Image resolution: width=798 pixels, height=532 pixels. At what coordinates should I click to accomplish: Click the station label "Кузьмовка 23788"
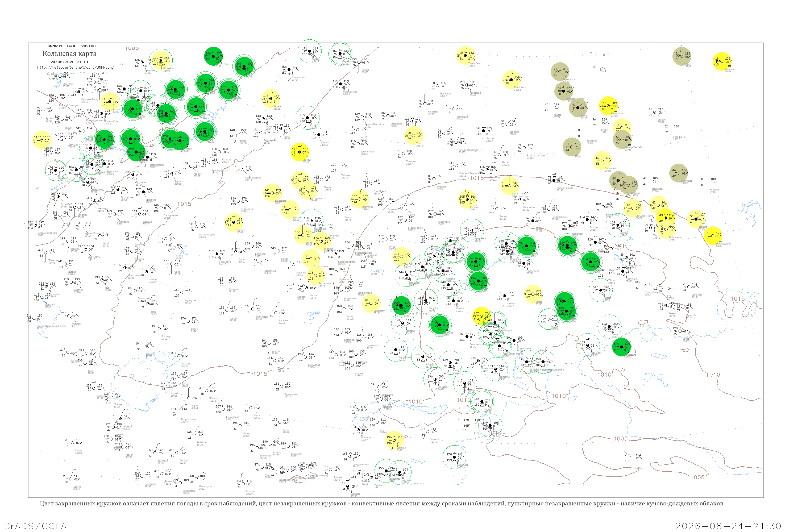pyautogui.click(x=617, y=115)
